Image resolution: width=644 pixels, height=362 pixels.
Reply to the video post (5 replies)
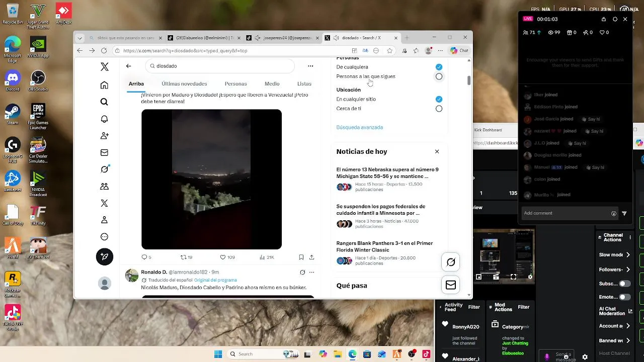[x=146, y=257]
